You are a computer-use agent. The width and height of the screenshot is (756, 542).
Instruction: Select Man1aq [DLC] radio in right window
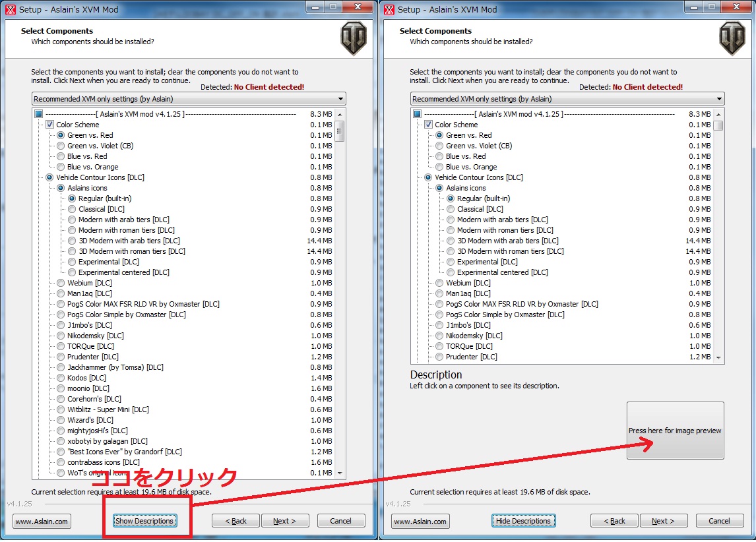point(439,293)
